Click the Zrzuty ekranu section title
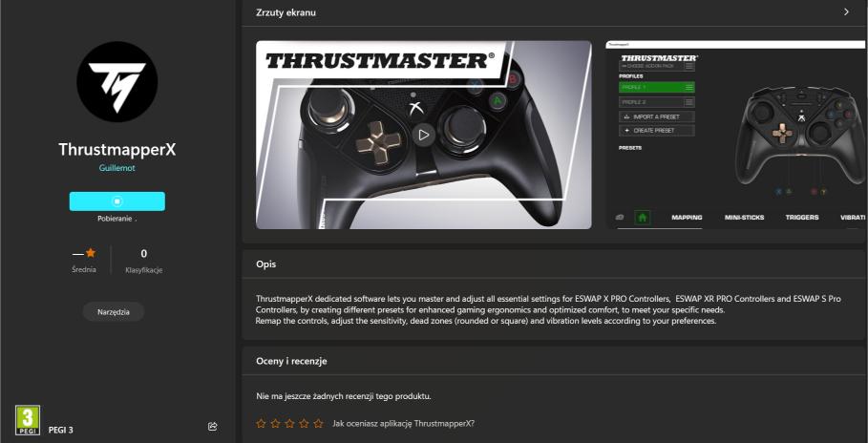The height and width of the screenshot is (443, 868). [286, 12]
